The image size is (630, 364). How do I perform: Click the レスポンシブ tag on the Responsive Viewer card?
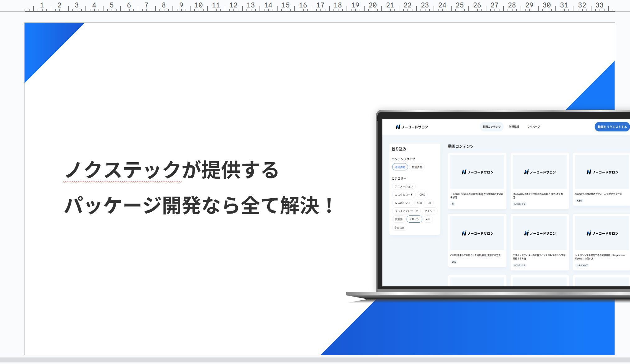click(582, 265)
